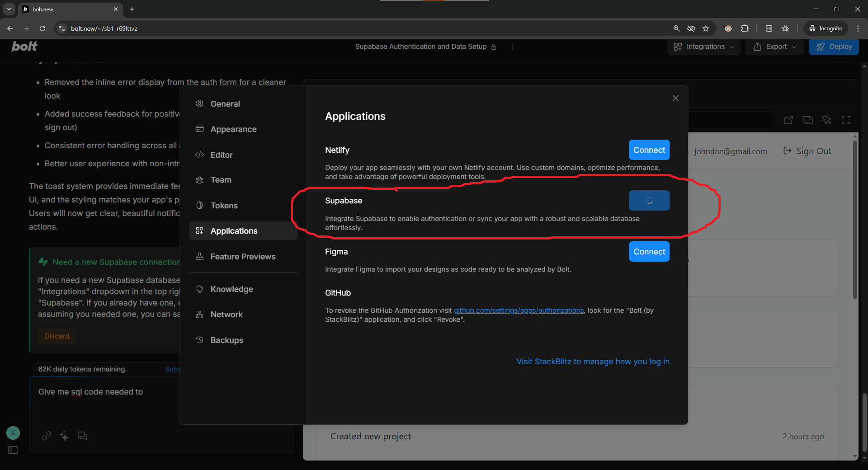Click the cookie extension icon
868x470 pixels.
pos(728,28)
